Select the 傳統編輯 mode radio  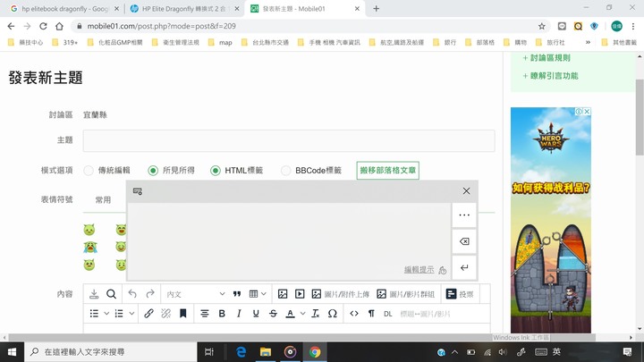(89, 171)
